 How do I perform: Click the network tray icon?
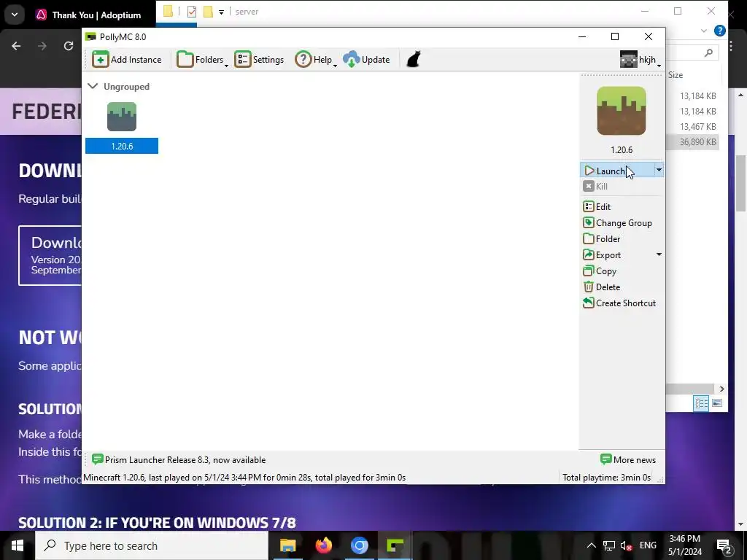(609, 545)
